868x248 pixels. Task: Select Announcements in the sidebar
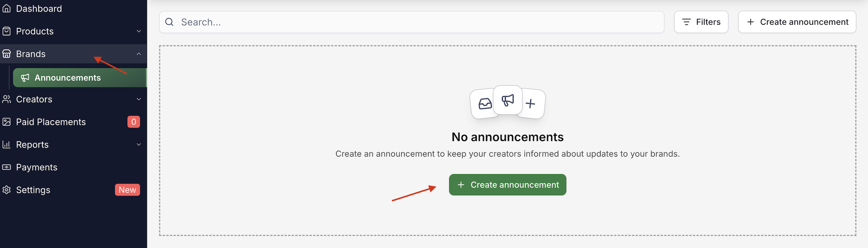tap(67, 78)
